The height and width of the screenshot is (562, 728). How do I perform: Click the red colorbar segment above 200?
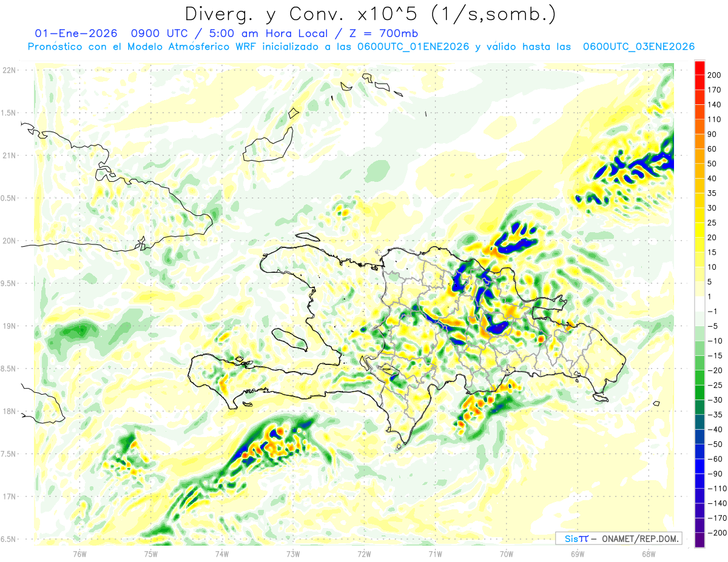(x=699, y=68)
